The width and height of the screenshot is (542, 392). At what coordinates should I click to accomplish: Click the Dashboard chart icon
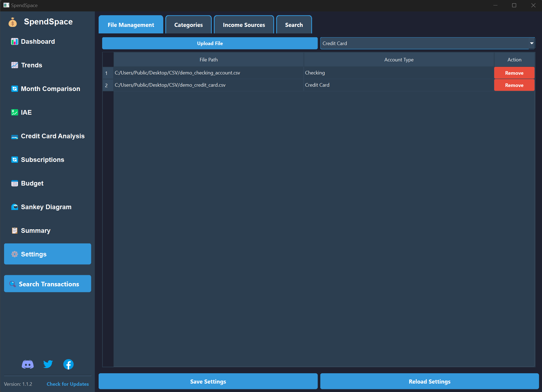click(x=14, y=42)
